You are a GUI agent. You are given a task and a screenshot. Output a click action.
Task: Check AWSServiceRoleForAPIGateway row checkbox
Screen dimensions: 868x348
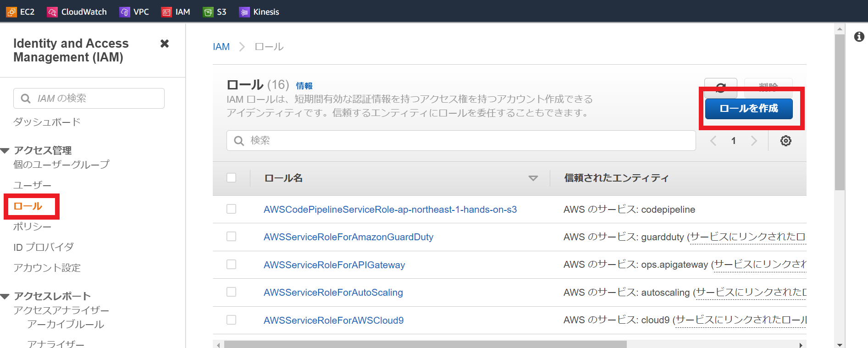point(232,265)
